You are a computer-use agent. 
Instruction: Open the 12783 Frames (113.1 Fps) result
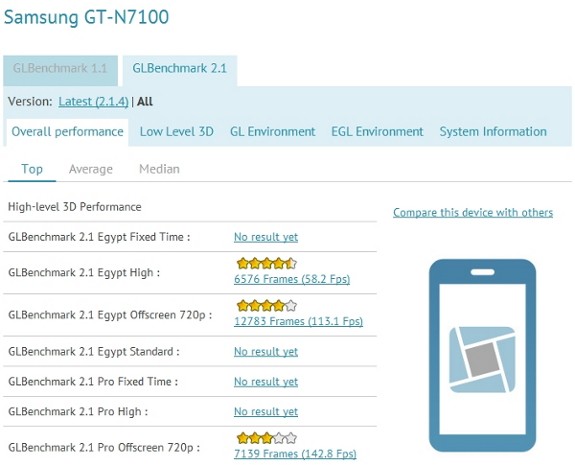pyautogui.click(x=299, y=322)
